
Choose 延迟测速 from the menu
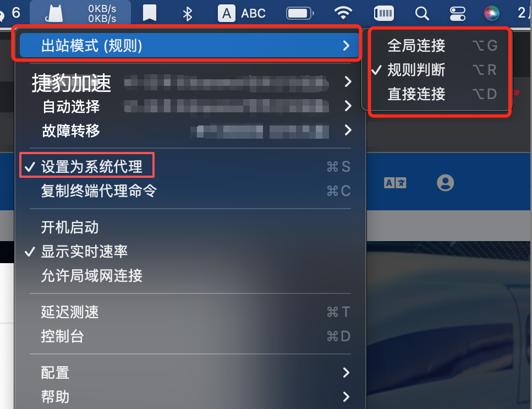tap(190, 312)
